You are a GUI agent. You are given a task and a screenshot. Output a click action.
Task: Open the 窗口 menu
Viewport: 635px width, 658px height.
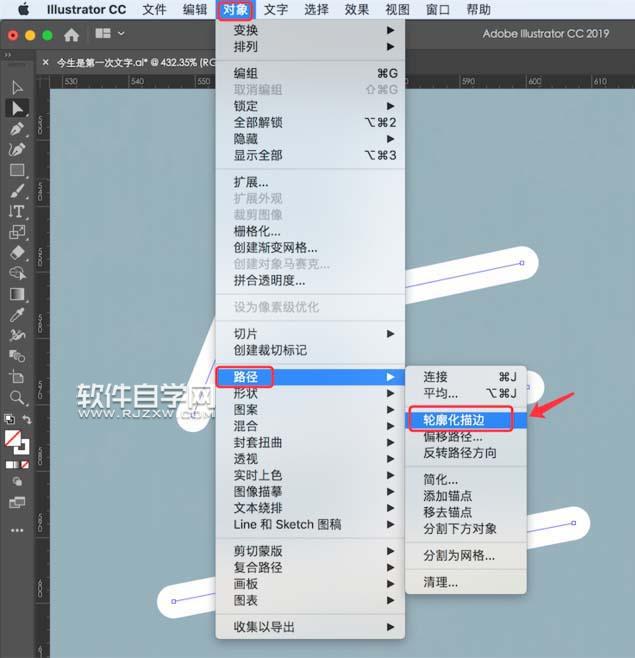coord(438,9)
